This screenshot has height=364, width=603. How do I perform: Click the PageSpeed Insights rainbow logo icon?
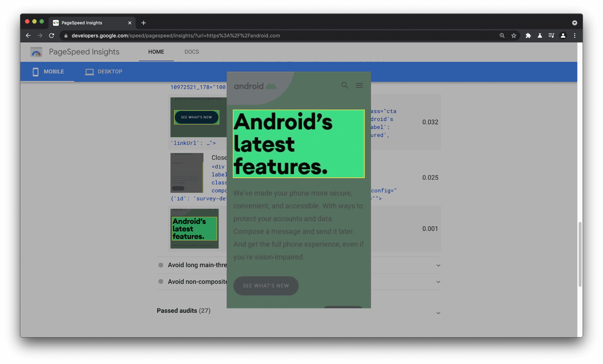(36, 52)
